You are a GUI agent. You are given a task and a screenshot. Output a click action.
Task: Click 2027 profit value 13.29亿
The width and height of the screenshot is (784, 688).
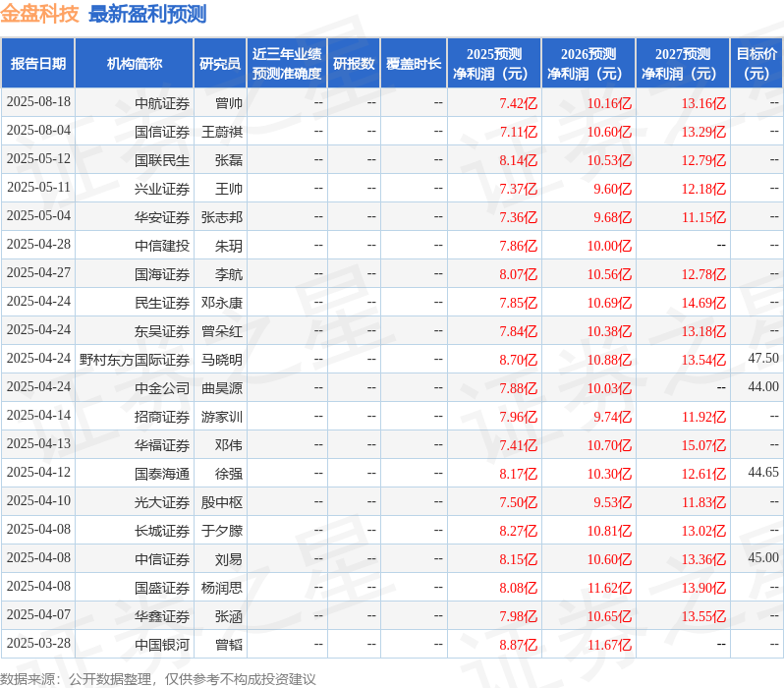pyautogui.click(x=704, y=132)
